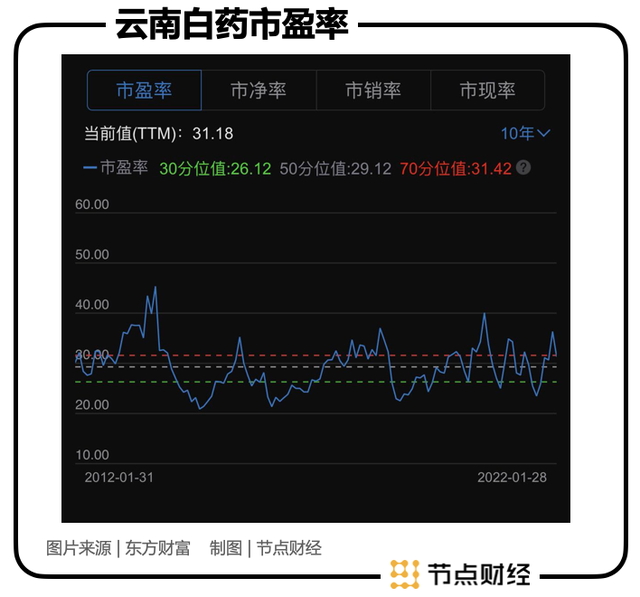Screen dimensions: 640x597
Task: Click the 节点财经 brand name text
Action: 479,575
